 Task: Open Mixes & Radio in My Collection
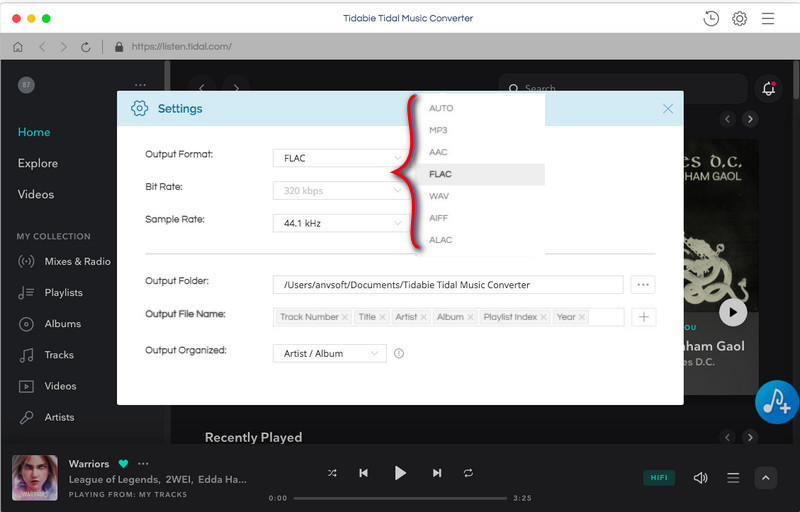(x=64, y=262)
